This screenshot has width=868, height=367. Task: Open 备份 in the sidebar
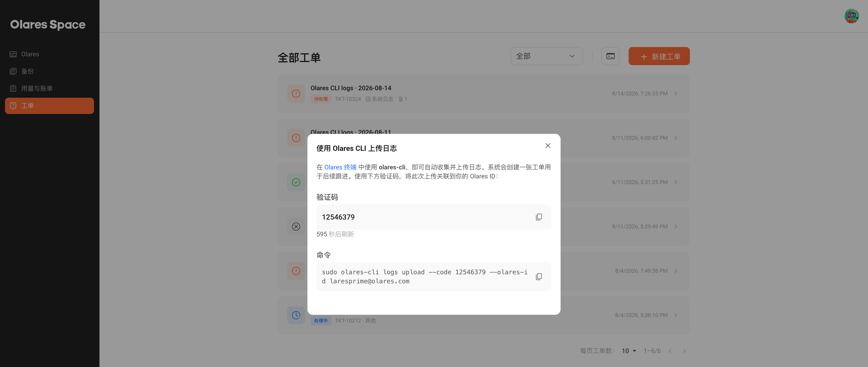pyautogui.click(x=50, y=71)
